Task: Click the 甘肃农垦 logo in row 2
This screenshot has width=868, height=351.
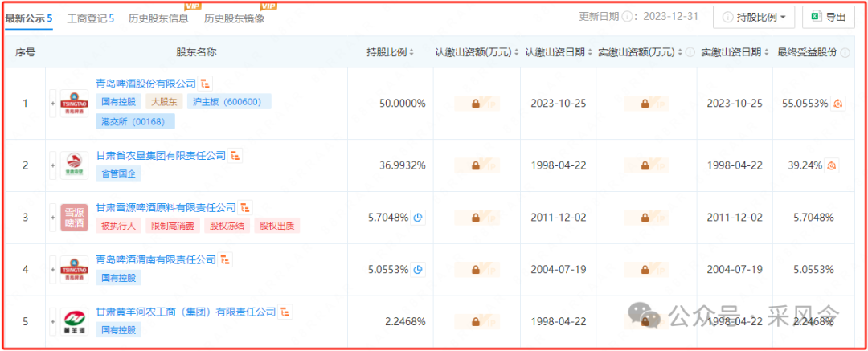Action: click(x=74, y=165)
